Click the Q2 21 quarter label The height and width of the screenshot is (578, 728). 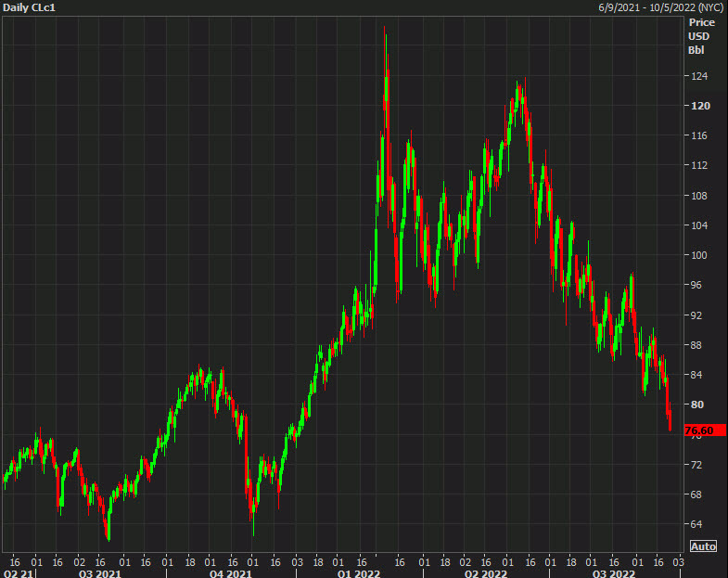pyautogui.click(x=19, y=573)
